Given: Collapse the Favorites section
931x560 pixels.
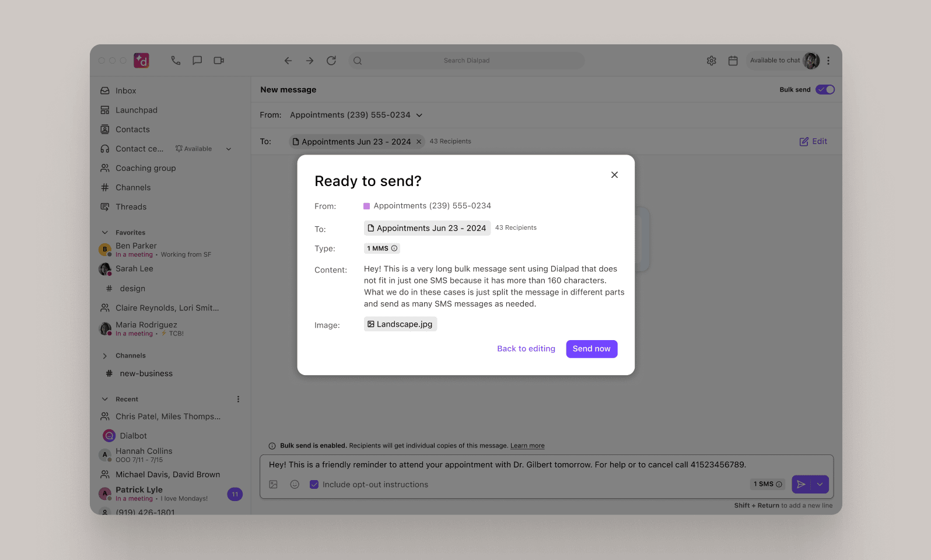Looking at the screenshot, I should 105,232.
